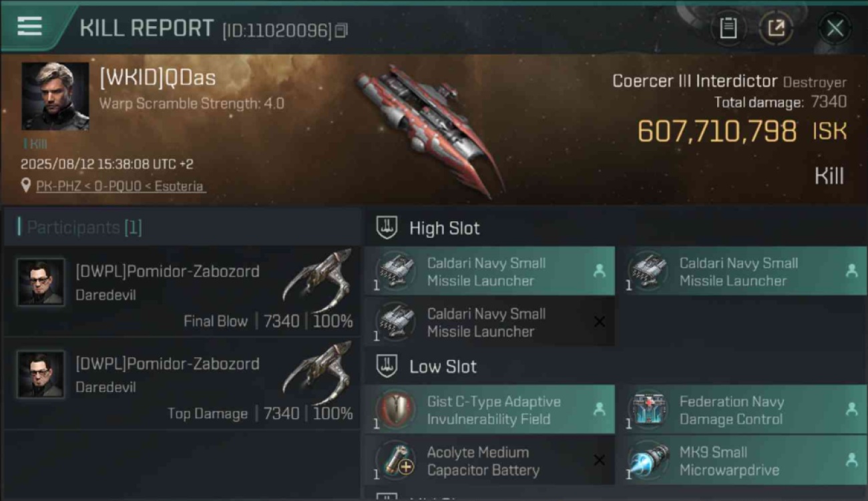
Task: Inspect the Coercer III Interdictor ship image
Action: tap(429, 130)
